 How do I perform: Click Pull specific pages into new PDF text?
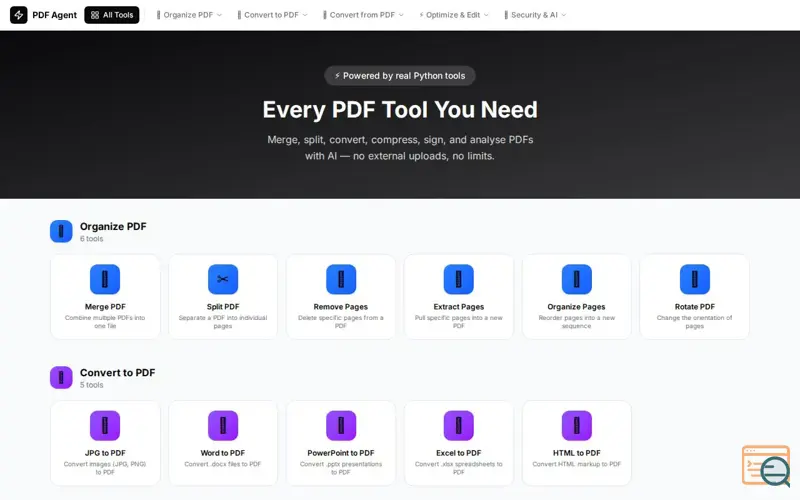pyautogui.click(x=459, y=322)
